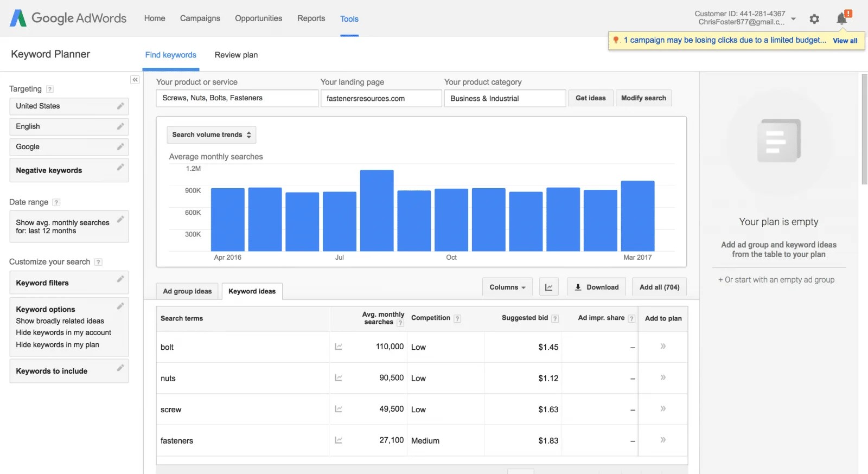868x474 pixels.
Task: Click the product category field
Action: (x=505, y=98)
